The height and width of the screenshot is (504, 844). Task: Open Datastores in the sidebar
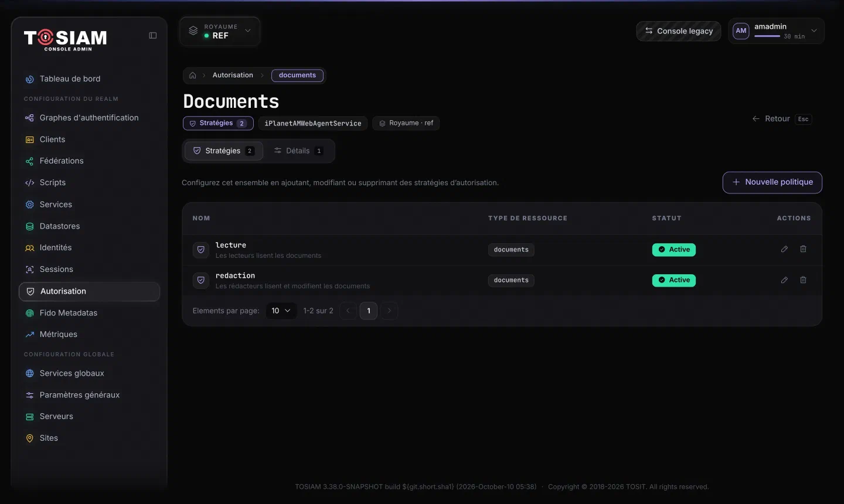point(89,226)
